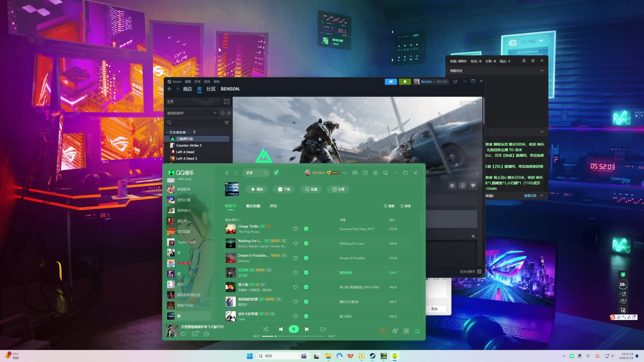Open the skin shirt icon in QQ Music
Image resolution: width=644 pixels, height=362 pixels.
click(x=365, y=173)
